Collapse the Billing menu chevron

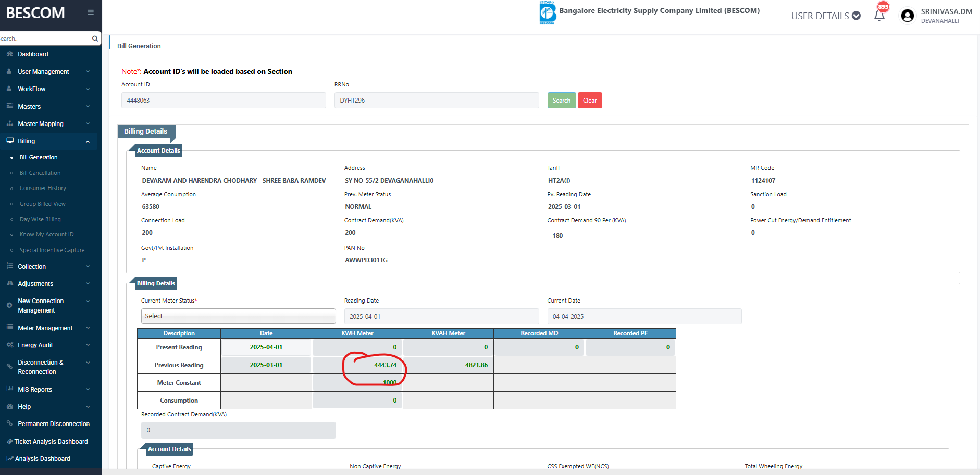coord(88,141)
